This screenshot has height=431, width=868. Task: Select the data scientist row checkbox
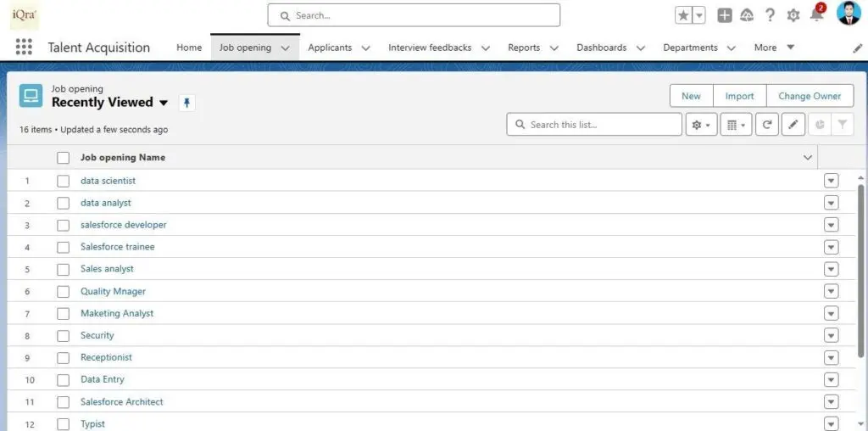63,181
